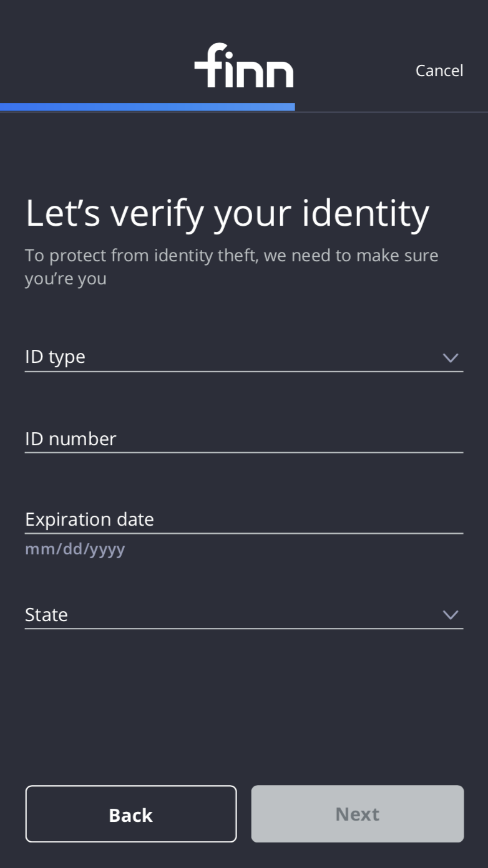Click the "ID type" label text

pyautogui.click(x=55, y=357)
